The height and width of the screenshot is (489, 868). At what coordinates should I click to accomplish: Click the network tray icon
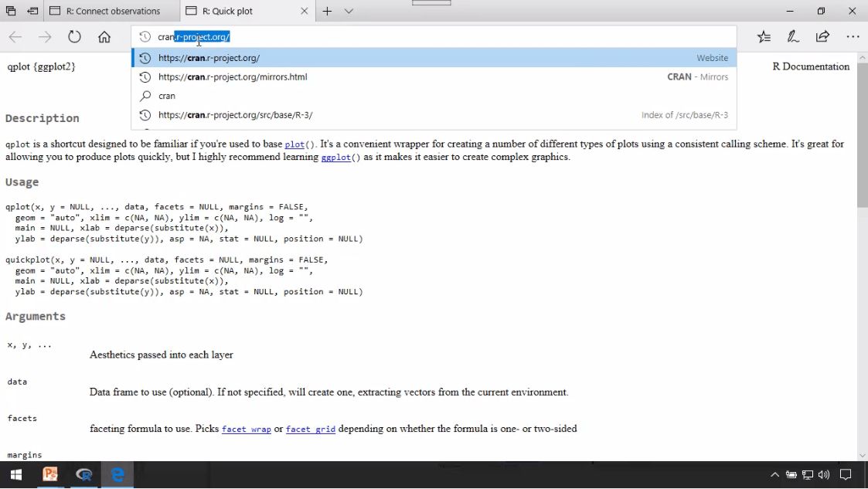(808, 474)
